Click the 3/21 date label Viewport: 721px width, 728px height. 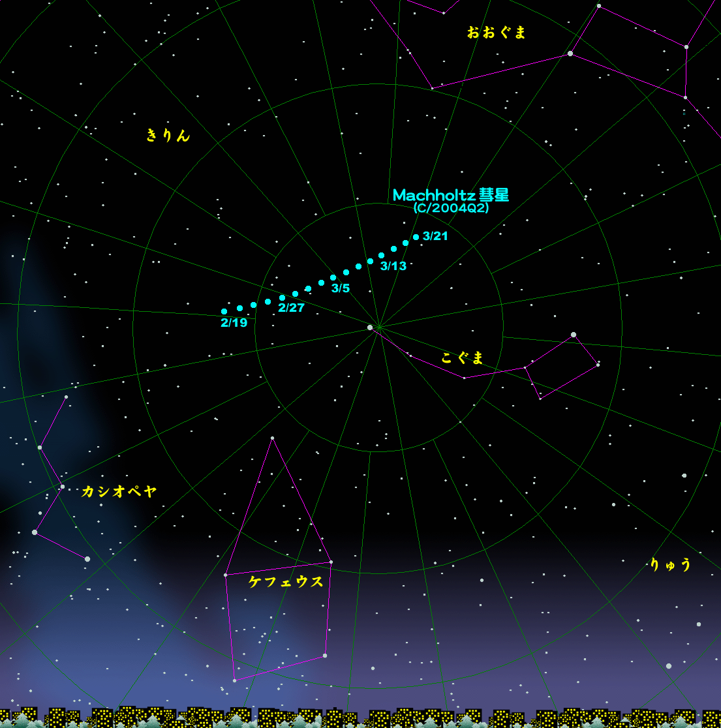[x=435, y=236]
